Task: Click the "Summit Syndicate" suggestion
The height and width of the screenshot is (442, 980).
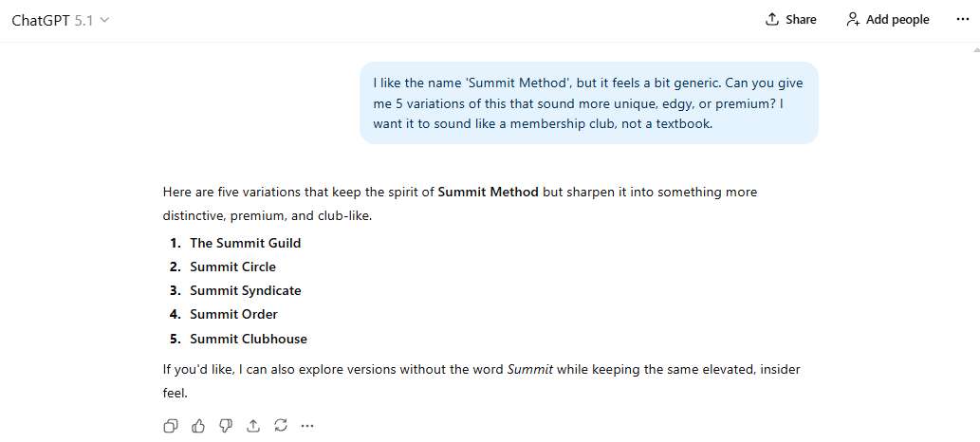Action: click(245, 290)
